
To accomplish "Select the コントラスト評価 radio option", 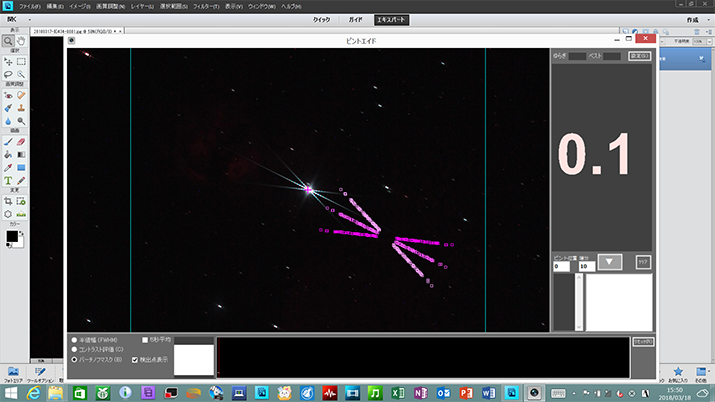I will 74,349.
